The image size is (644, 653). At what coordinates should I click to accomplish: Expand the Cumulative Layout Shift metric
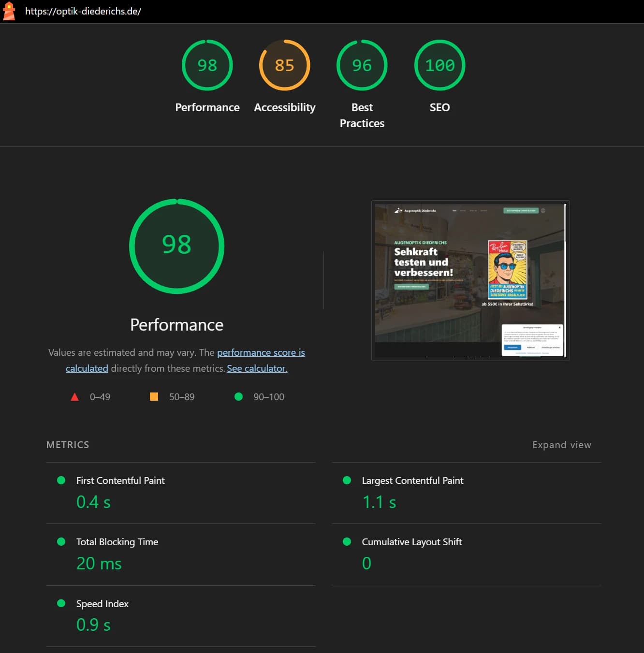411,542
